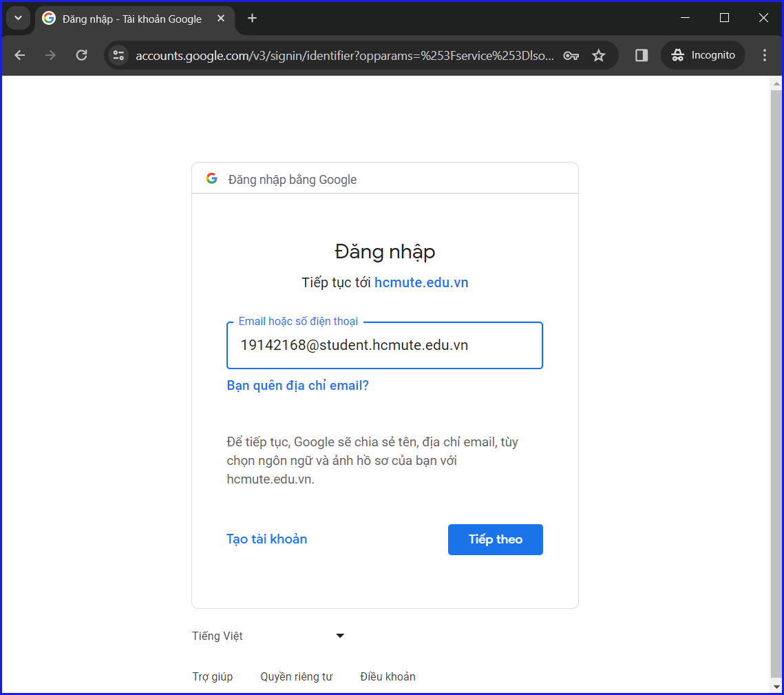Open the Điều khoản link
784x695 pixels.
pos(388,676)
